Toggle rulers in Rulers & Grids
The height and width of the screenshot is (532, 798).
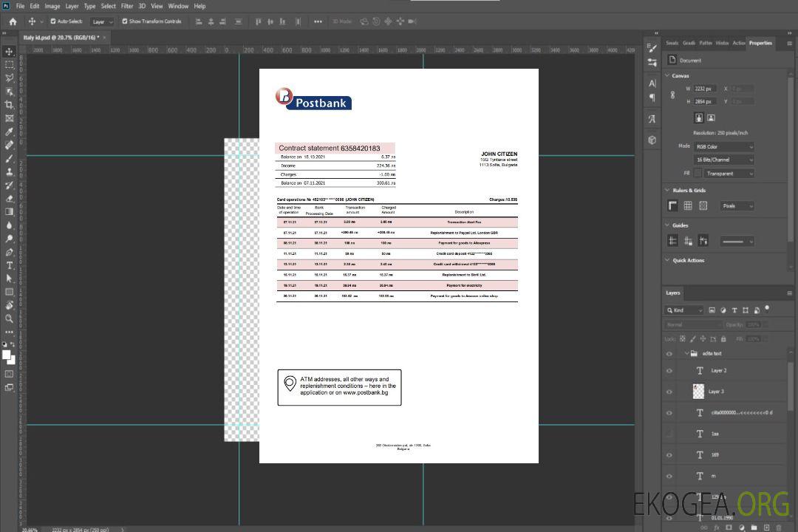673,205
